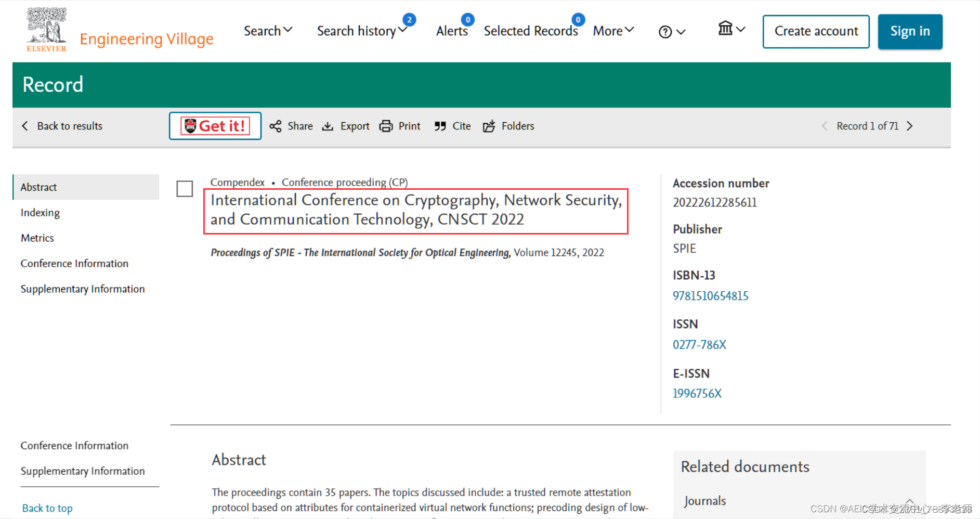Click the Record 1 of 71 text

pos(868,126)
